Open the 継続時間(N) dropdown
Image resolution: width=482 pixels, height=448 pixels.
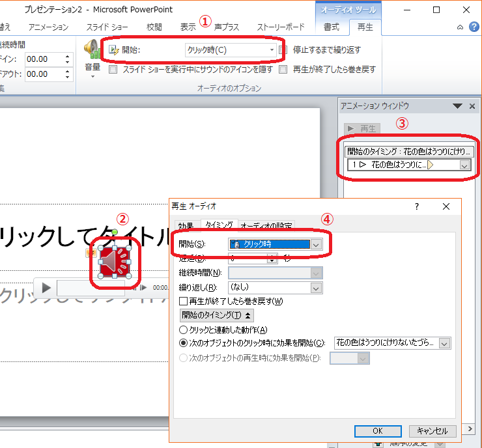coord(316,273)
